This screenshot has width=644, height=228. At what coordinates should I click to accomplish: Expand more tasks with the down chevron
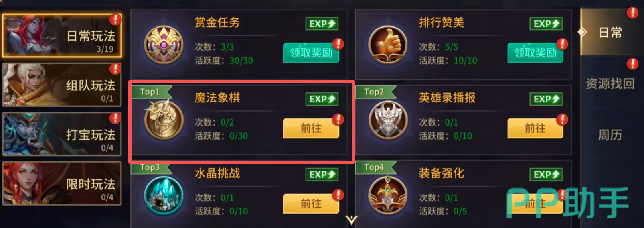click(352, 220)
